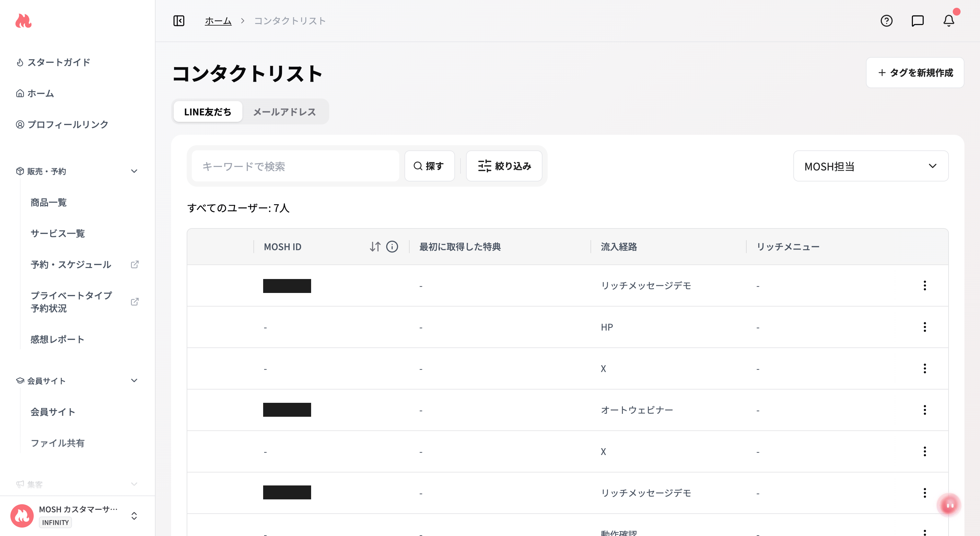The width and height of the screenshot is (980, 536).
Task: Open the MOSH担当 dropdown
Action: click(871, 166)
